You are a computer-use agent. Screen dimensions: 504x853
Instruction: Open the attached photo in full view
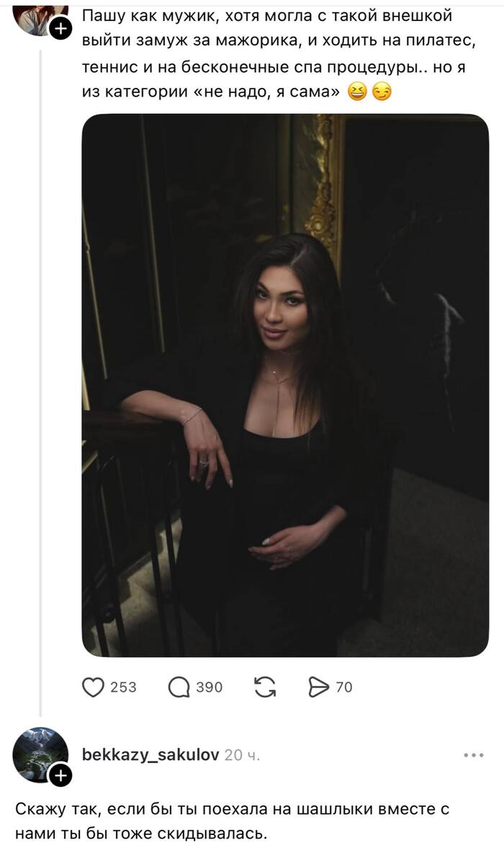pos(285,385)
